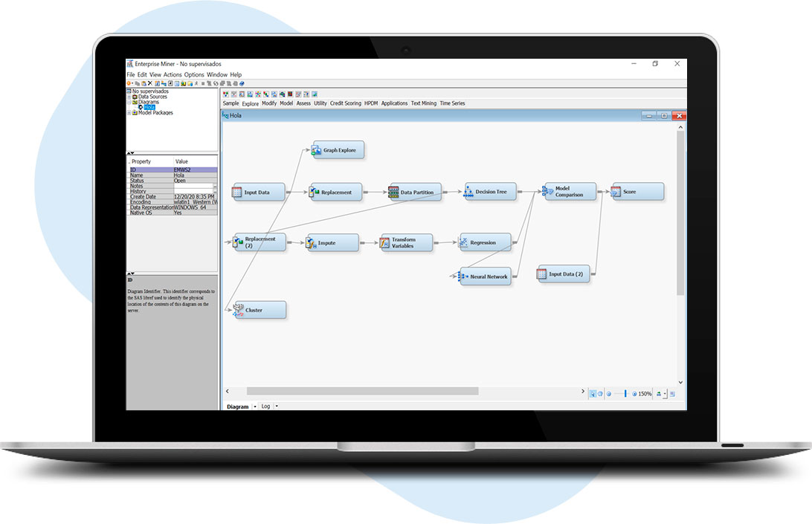
Task: Select the Input Data (2) node
Action: (564, 274)
